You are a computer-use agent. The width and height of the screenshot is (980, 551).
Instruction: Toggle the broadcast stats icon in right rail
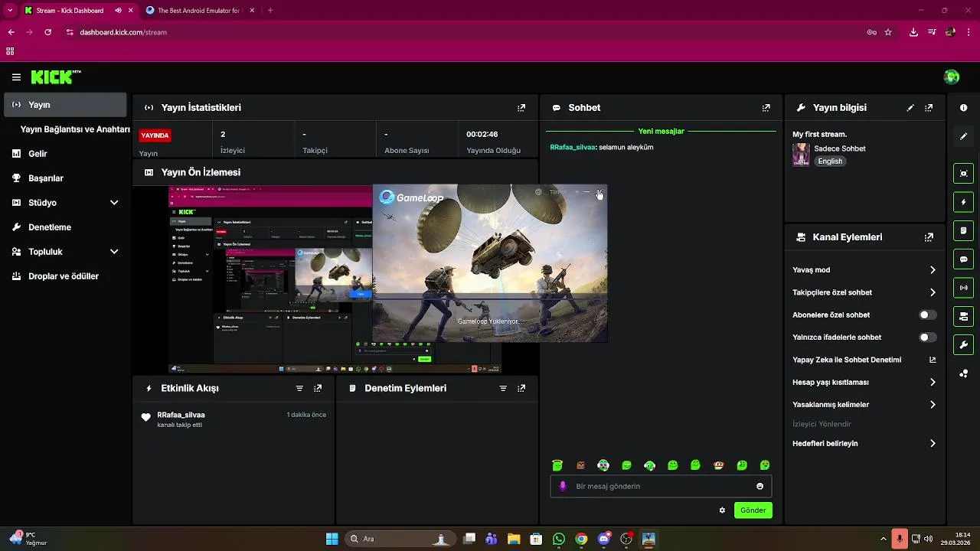click(964, 288)
